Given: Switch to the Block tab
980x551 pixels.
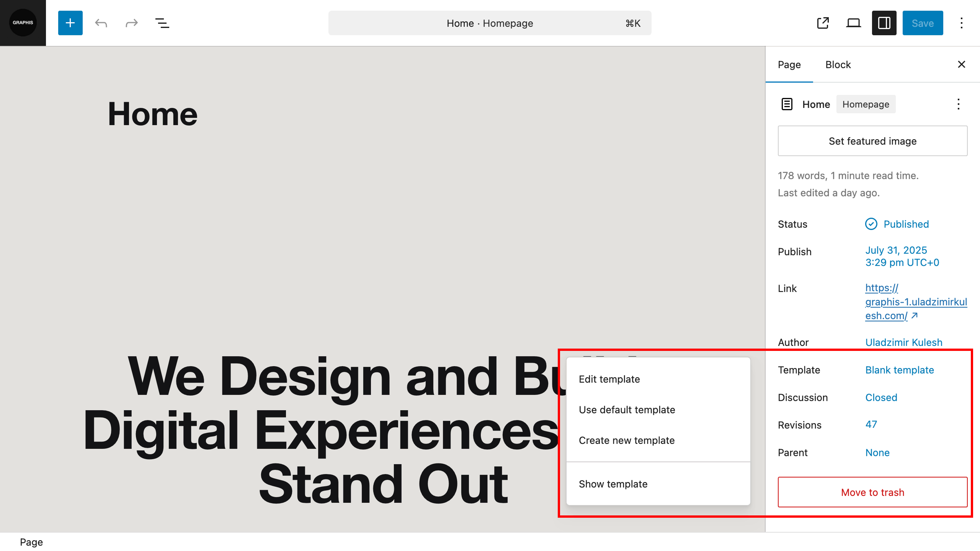Looking at the screenshot, I should (838, 65).
